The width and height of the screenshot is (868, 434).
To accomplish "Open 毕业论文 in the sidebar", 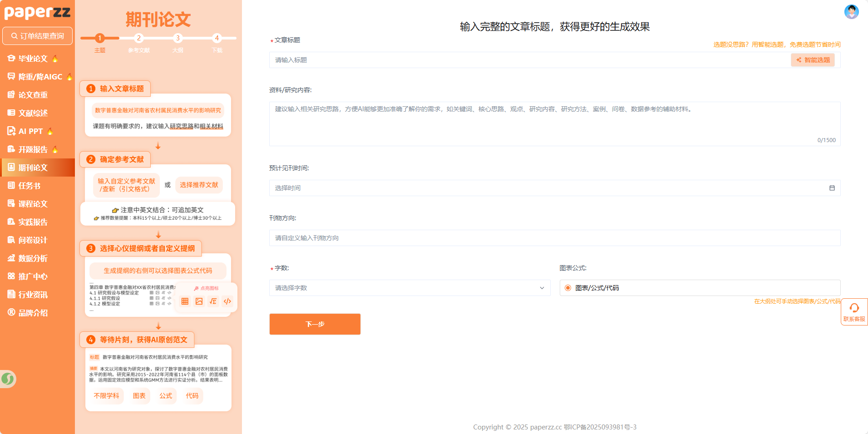I will 33,59.
